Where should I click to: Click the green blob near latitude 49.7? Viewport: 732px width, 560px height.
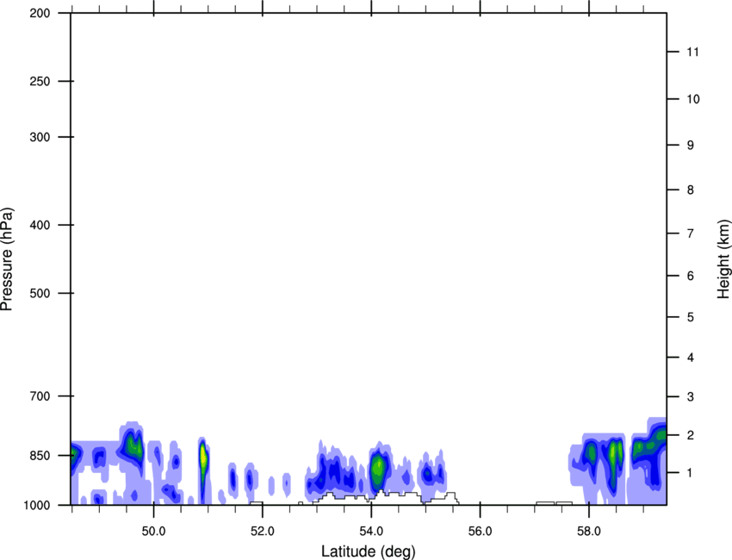(133, 445)
